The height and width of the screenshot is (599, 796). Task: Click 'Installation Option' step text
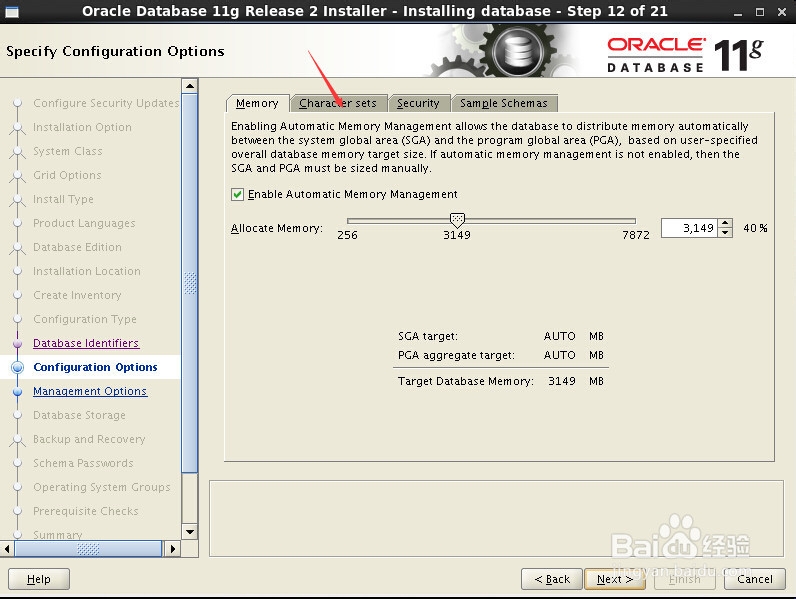pos(82,127)
